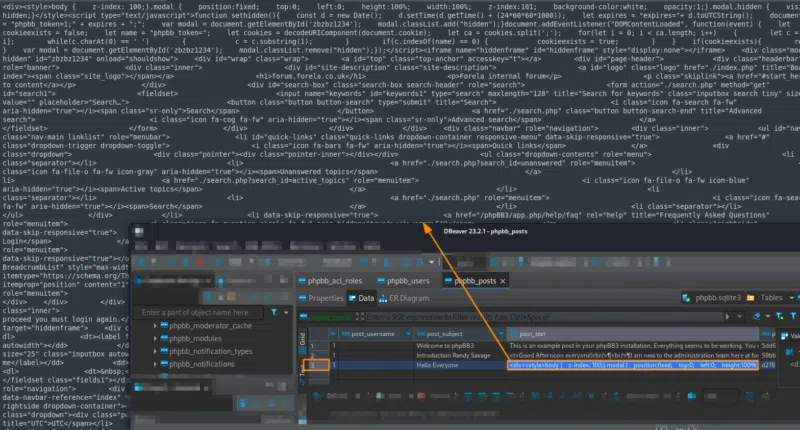
Task: Close the phpbb_posts tab
Action: click(x=503, y=281)
